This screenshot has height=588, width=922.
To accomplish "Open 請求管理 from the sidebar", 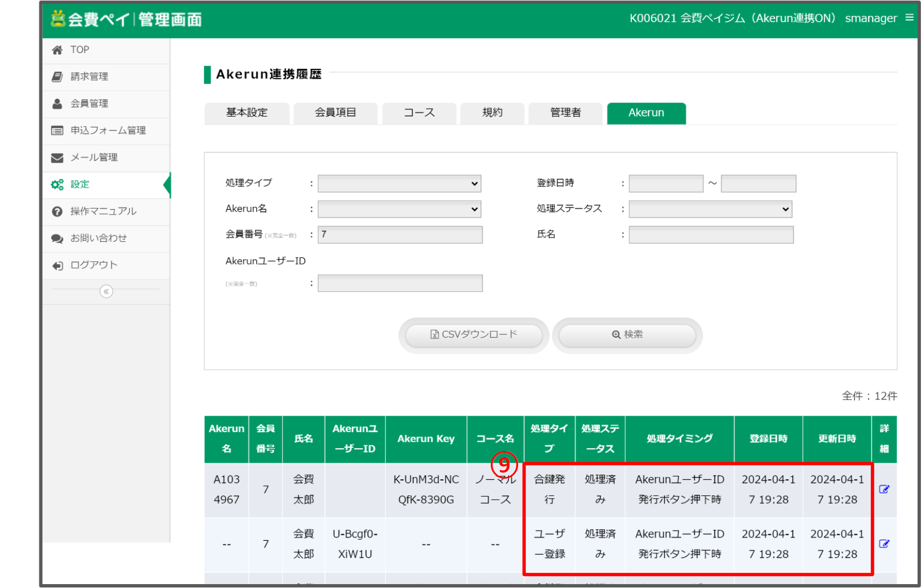I will pos(89,77).
